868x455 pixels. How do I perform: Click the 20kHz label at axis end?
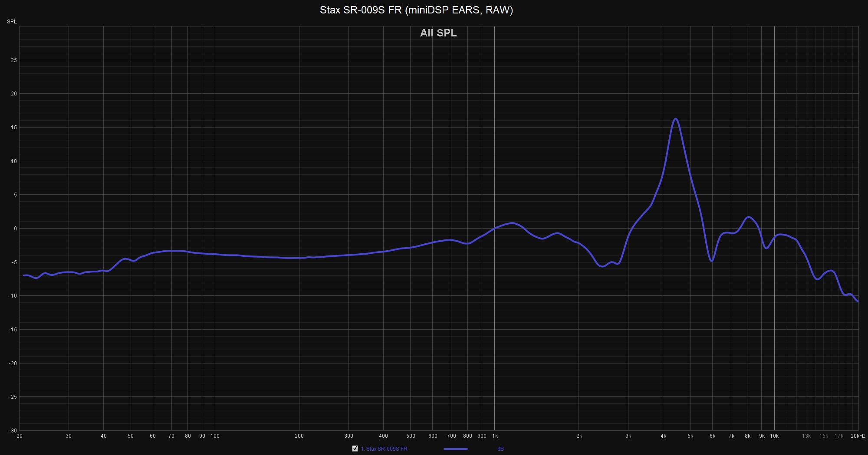point(858,436)
